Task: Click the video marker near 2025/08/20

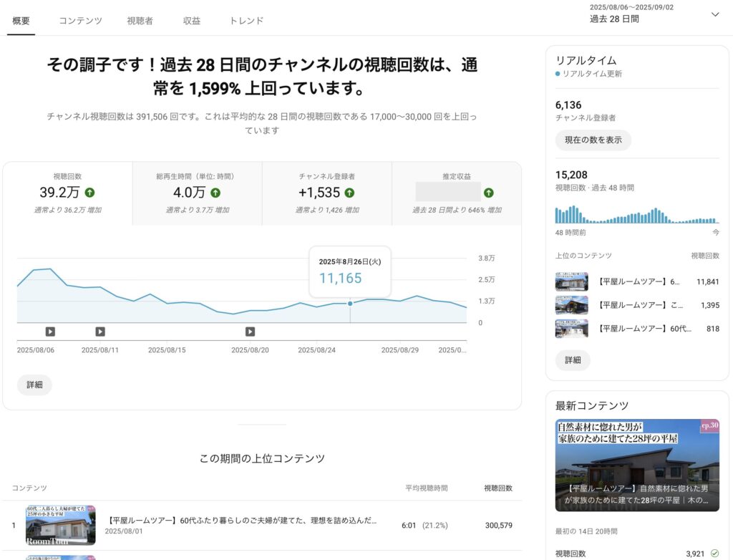Action: [250, 332]
